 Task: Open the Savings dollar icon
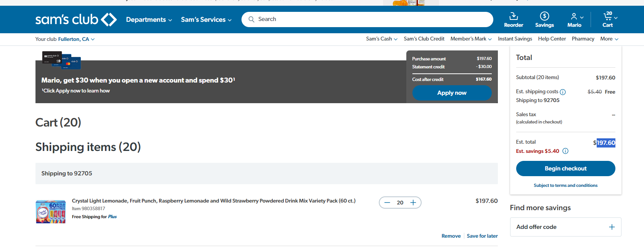(544, 16)
